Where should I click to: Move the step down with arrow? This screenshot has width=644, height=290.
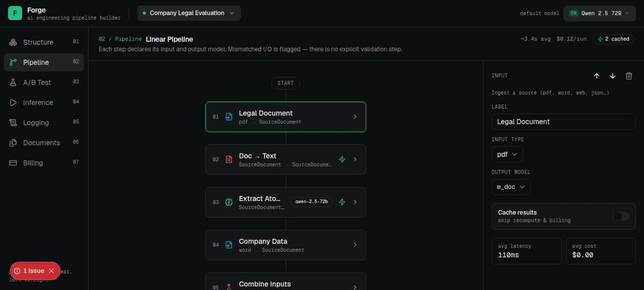613,76
